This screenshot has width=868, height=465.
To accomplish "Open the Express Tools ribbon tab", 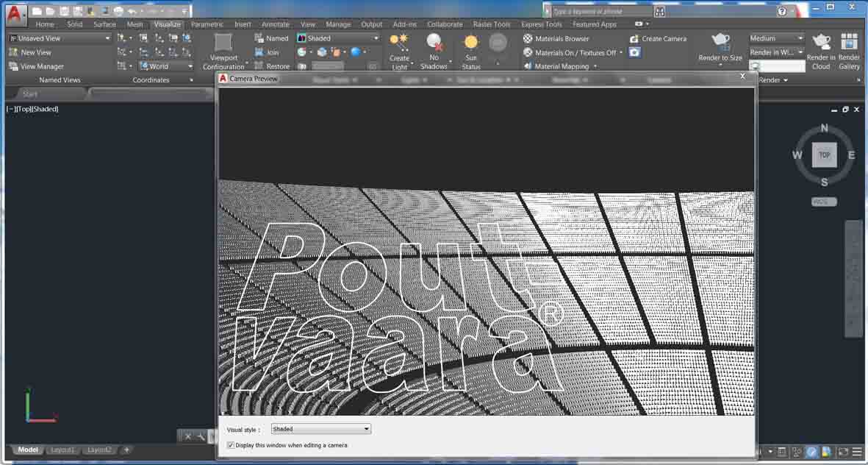I will pos(542,24).
